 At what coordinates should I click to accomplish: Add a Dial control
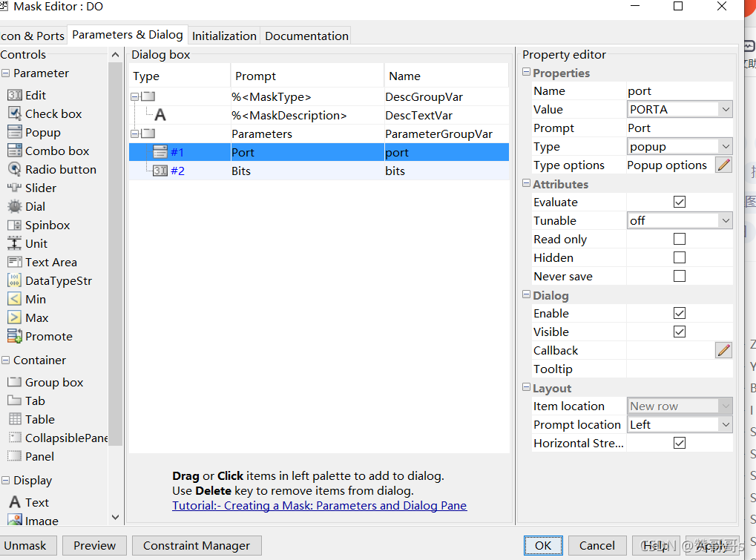27,206
